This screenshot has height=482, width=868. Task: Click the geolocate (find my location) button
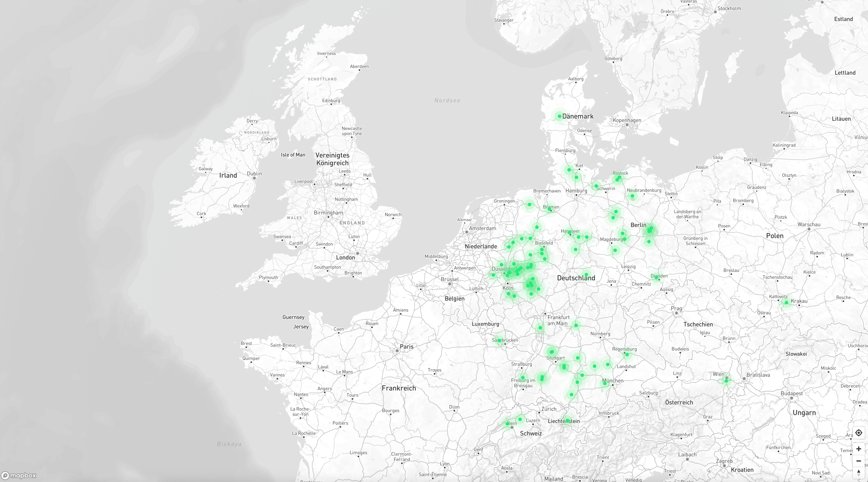(858, 433)
